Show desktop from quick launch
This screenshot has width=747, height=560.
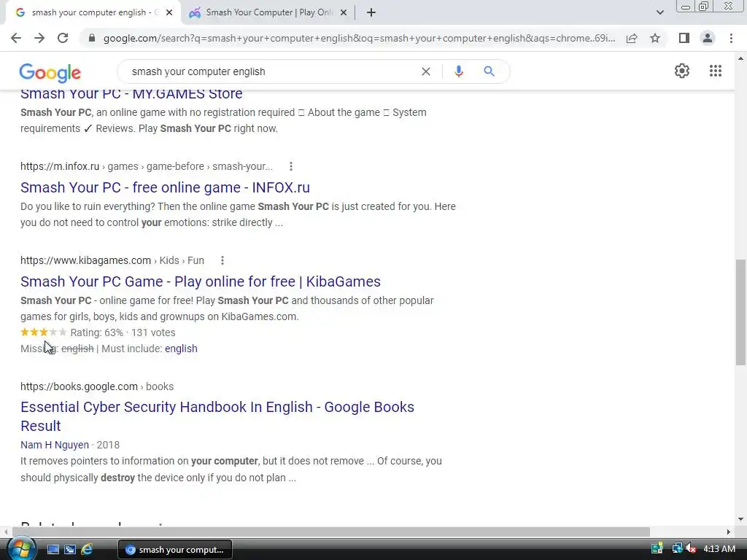(53, 550)
